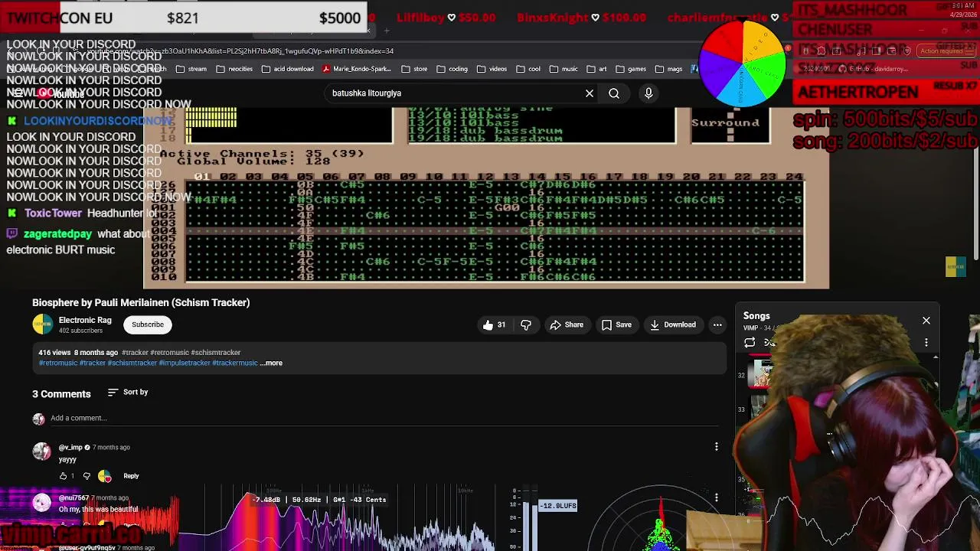Click the search magnifier button
The image size is (980, 551).
(x=614, y=93)
